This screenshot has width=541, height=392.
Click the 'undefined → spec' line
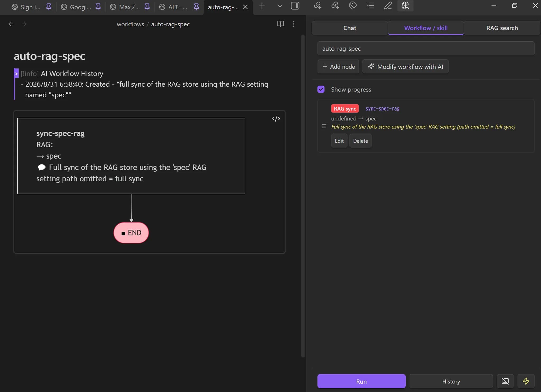pyautogui.click(x=354, y=119)
